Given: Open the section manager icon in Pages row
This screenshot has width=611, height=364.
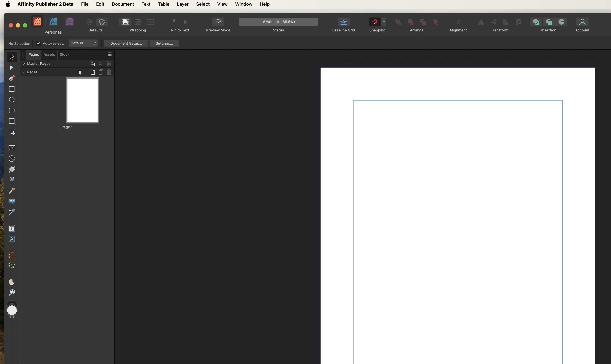Looking at the screenshot, I should click(x=80, y=72).
